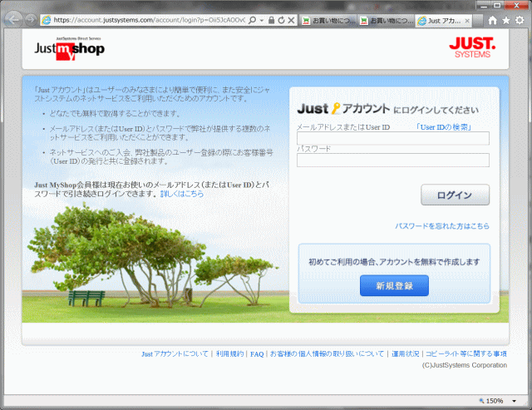Screen dimensions: 532x410
Task: Click the security lock icon
Action: point(271,20)
